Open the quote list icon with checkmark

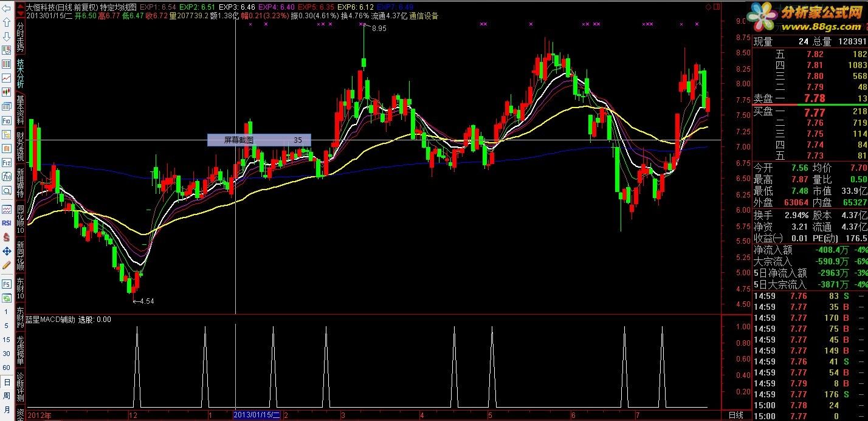tap(7, 50)
